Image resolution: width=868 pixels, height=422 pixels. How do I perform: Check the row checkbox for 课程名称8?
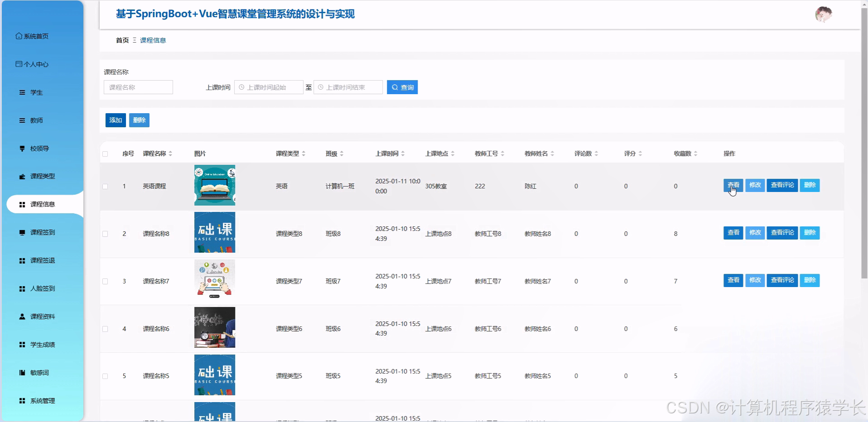[105, 233]
